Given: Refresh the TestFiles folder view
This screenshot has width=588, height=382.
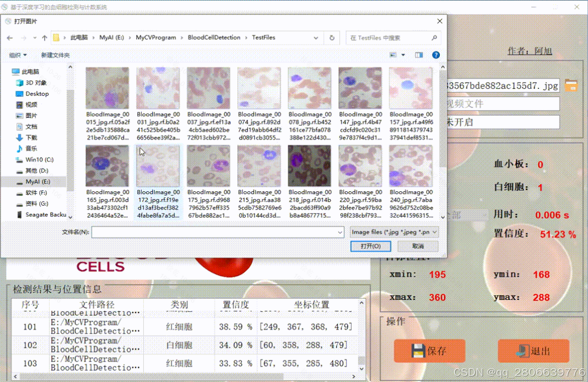Looking at the screenshot, I should tap(332, 38).
